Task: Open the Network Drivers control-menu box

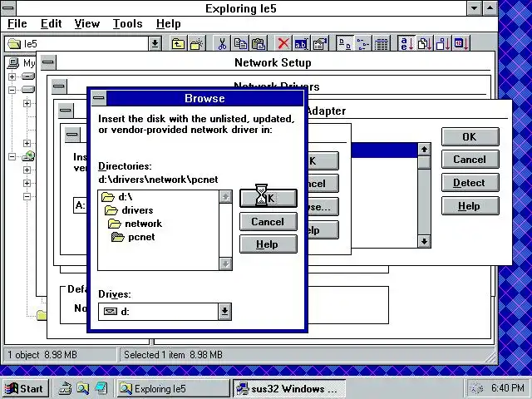Action: pyautogui.click(x=59, y=86)
